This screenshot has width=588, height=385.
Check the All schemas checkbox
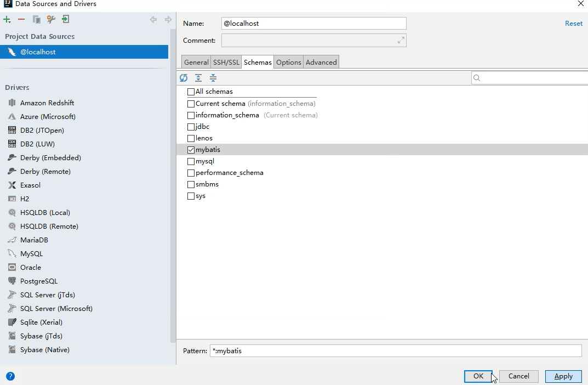(191, 92)
